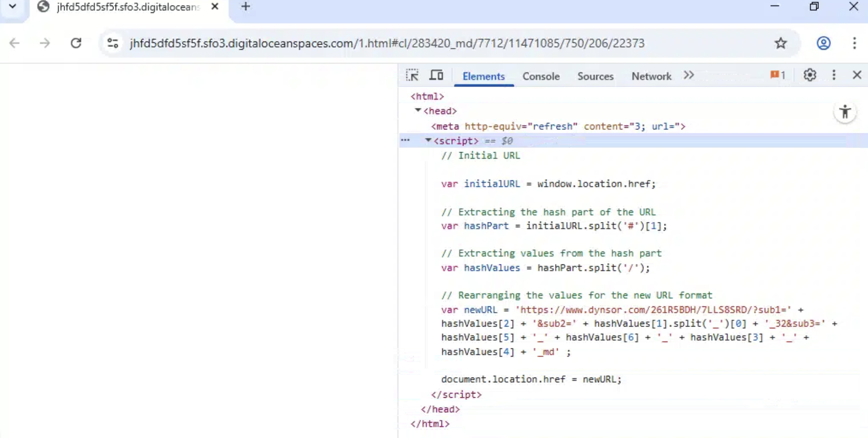Select the html opening tag
This screenshot has width=868, height=438.
pyautogui.click(x=427, y=96)
